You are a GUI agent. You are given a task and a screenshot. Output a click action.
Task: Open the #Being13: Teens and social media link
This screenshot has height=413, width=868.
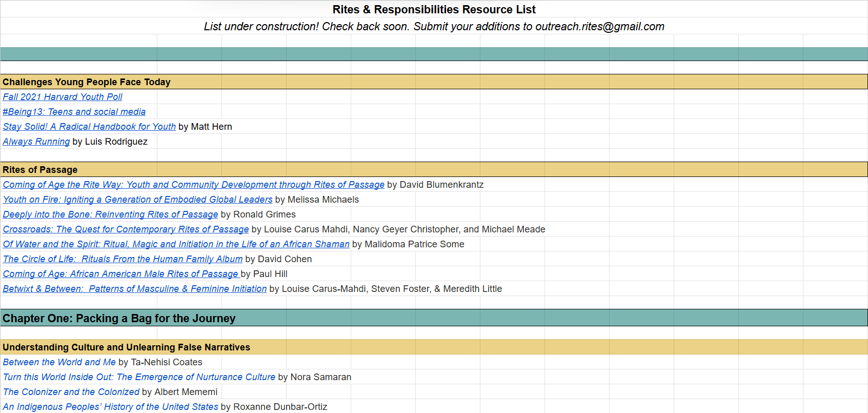point(74,112)
